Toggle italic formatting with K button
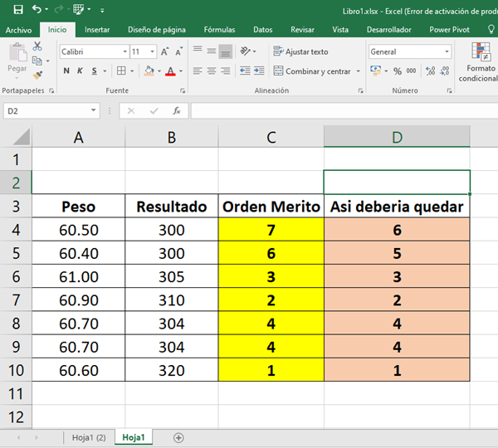The width and height of the screenshot is (498, 448). [81, 71]
